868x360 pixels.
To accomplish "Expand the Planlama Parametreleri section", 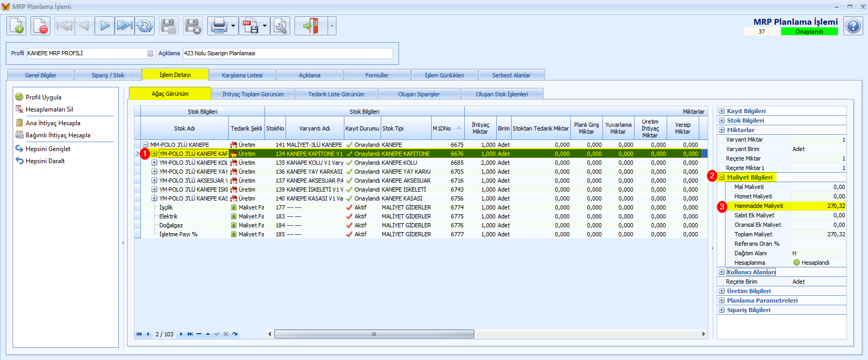I will coord(722,301).
